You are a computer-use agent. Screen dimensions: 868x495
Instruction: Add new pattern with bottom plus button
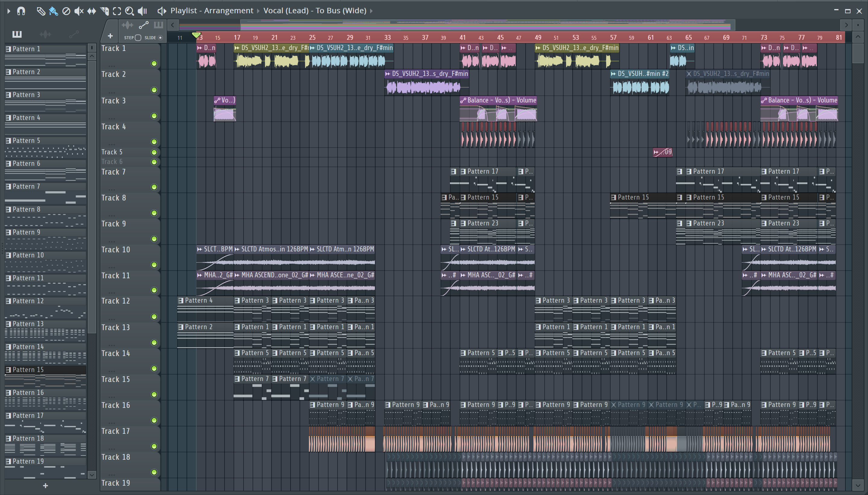46,485
